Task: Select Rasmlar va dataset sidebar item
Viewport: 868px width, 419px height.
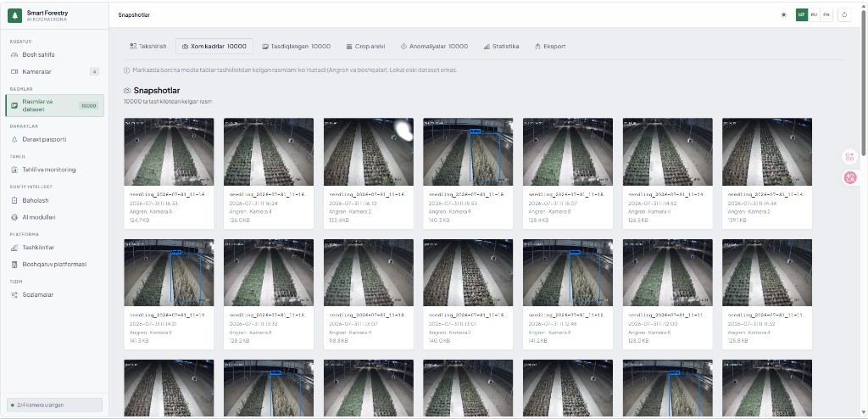Action: [x=54, y=105]
